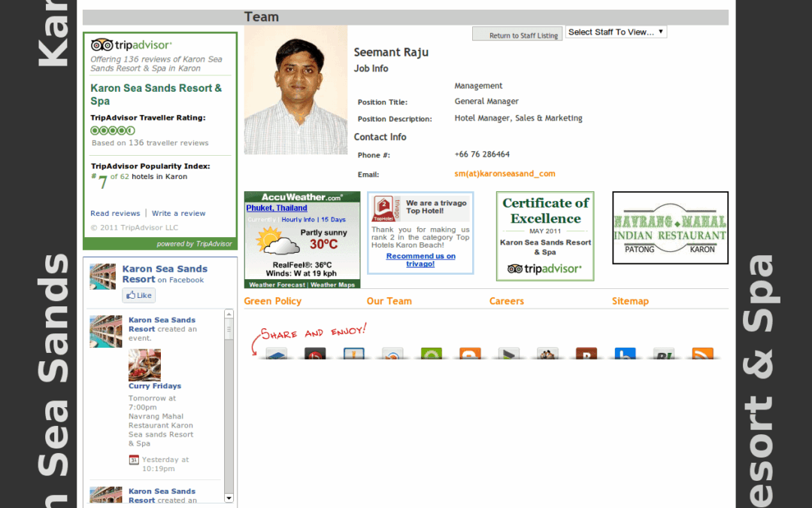
Task: Click the trivago Top Hotel badge icon
Action: (386, 208)
